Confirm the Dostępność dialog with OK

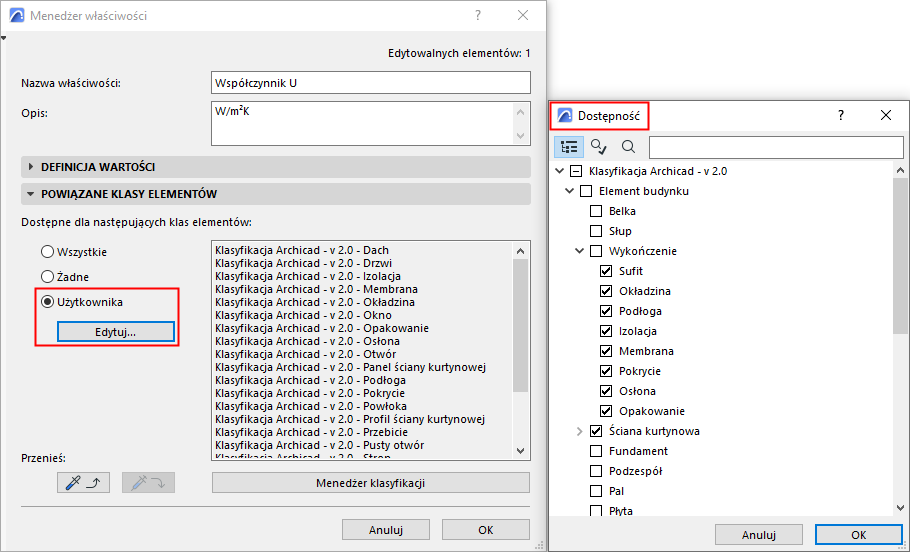[859, 535]
